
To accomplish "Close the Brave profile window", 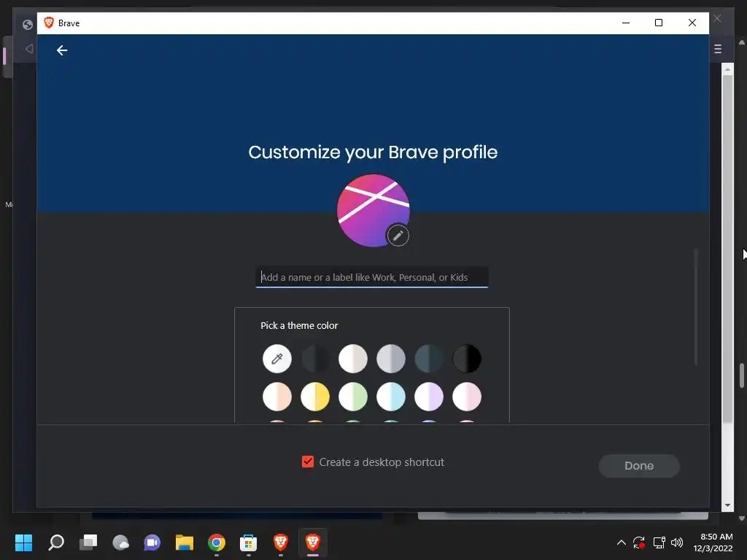I will coord(692,23).
